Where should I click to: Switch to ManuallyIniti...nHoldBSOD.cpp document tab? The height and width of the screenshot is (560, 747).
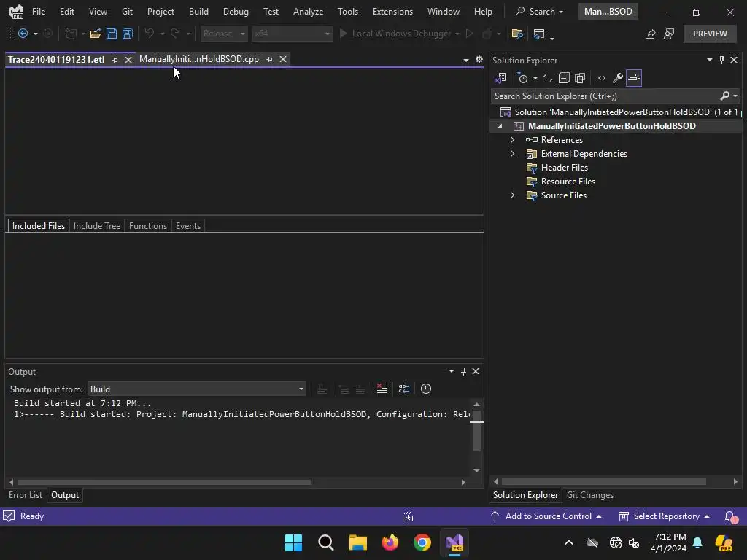[199, 59]
